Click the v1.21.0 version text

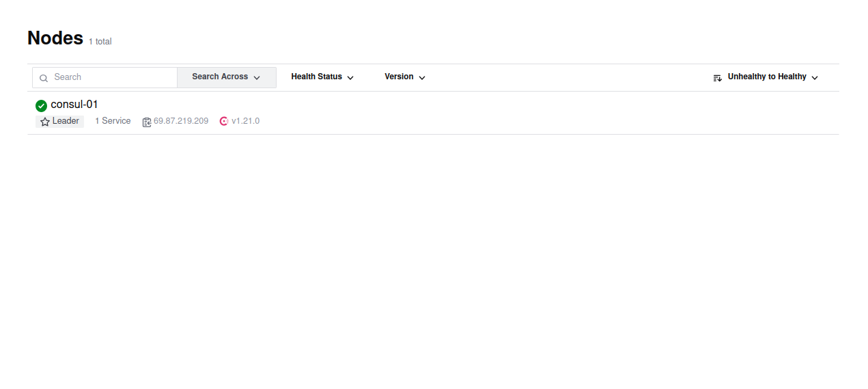(245, 121)
